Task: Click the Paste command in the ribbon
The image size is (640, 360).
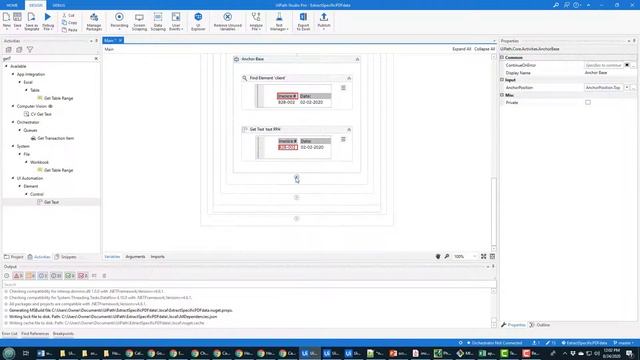Action: pos(70,30)
